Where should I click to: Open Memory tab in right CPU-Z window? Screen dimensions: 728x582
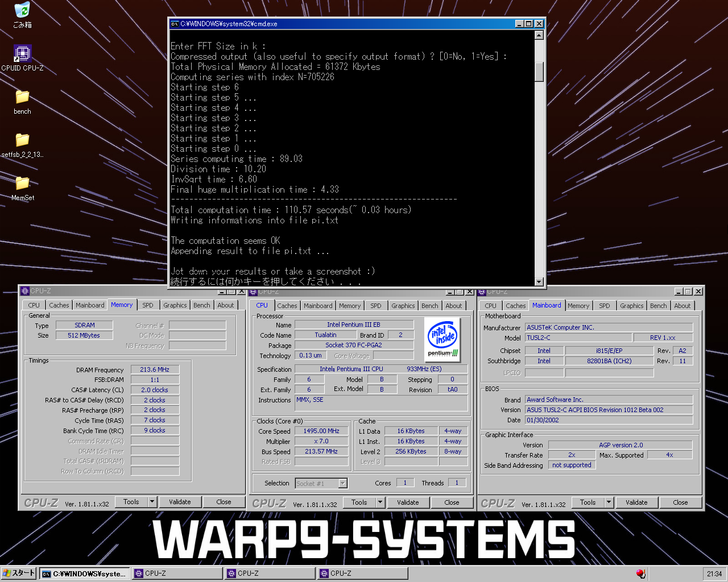[578, 306]
